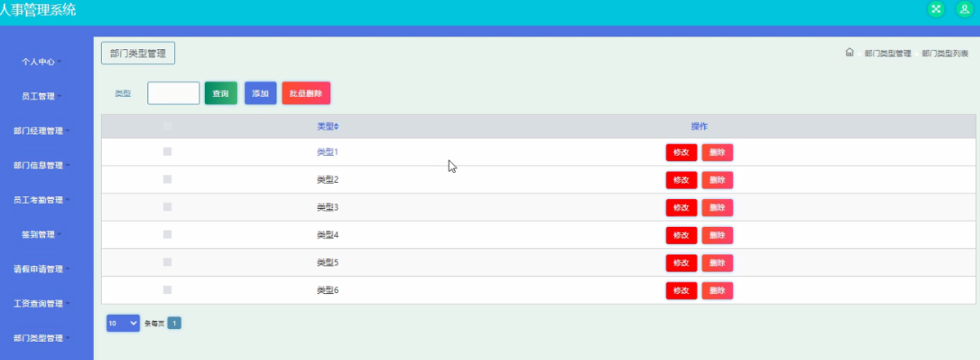The image size is (980, 360).
Task: Check the box for 类型4 row
Action: (167, 234)
